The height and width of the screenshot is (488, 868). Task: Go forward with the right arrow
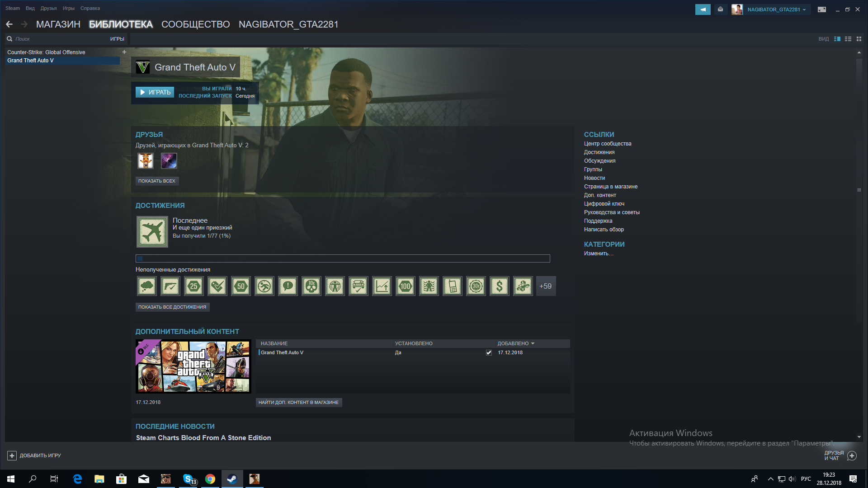coord(24,24)
